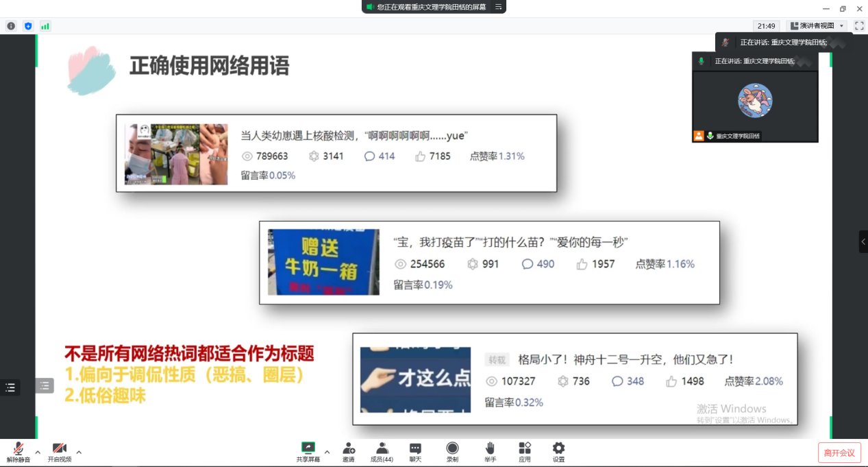Start recording with 录制 button

pyautogui.click(x=452, y=452)
